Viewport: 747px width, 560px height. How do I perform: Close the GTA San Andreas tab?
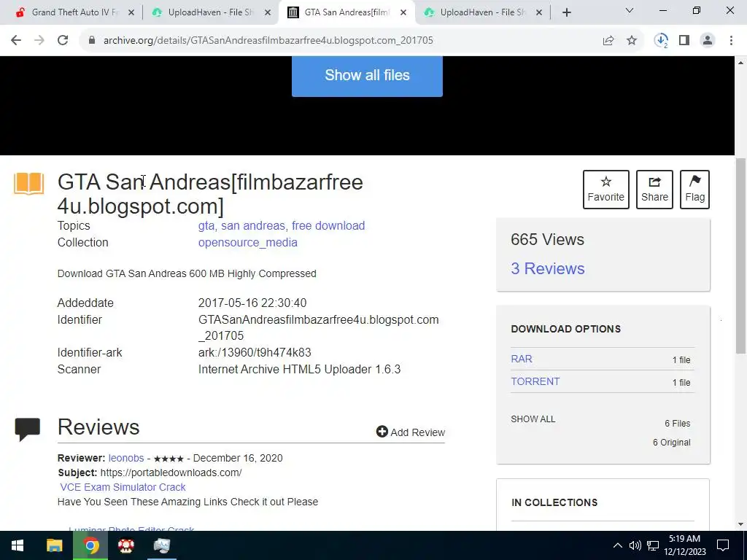pyautogui.click(x=403, y=13)
